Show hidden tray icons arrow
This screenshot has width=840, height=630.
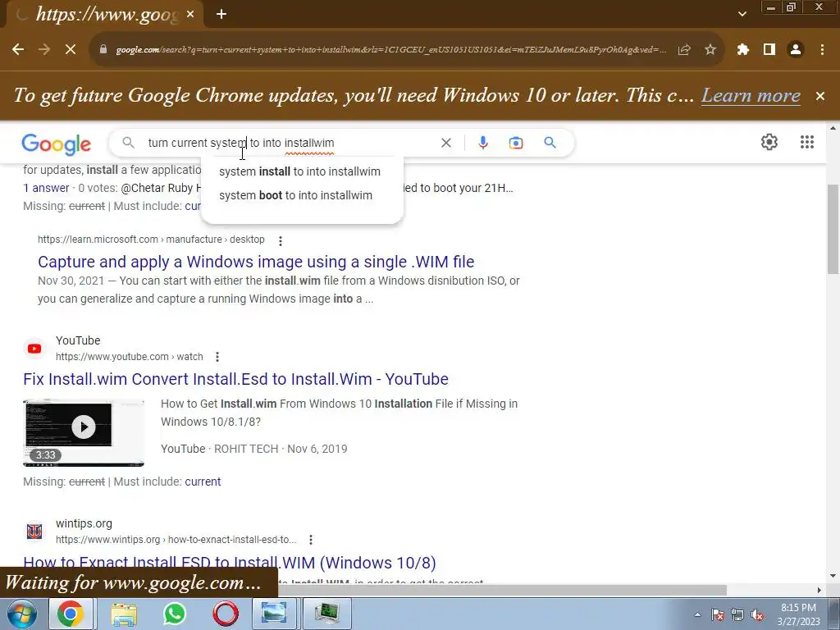pos(697,614)
